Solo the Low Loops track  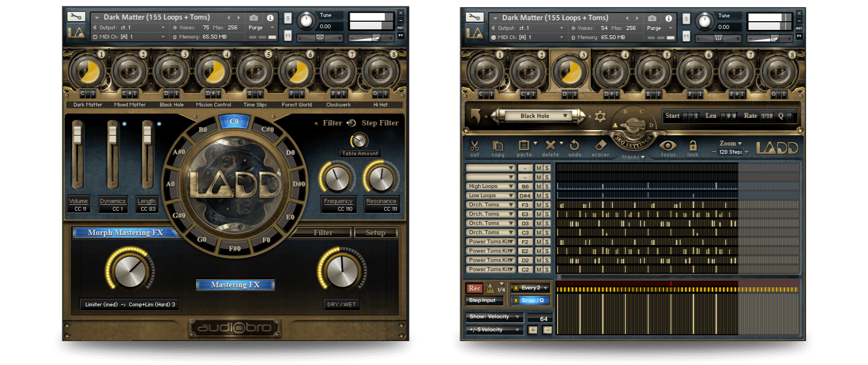tap(547, 196)
